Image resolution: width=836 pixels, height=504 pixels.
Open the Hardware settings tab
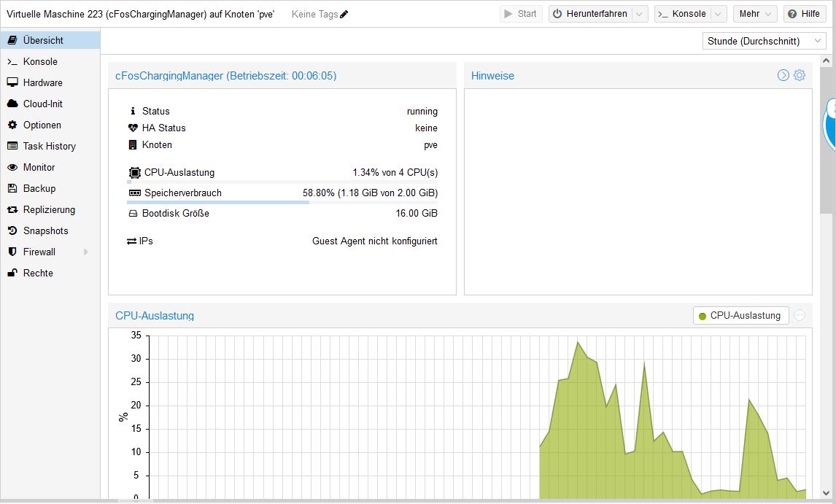(50, 82)
